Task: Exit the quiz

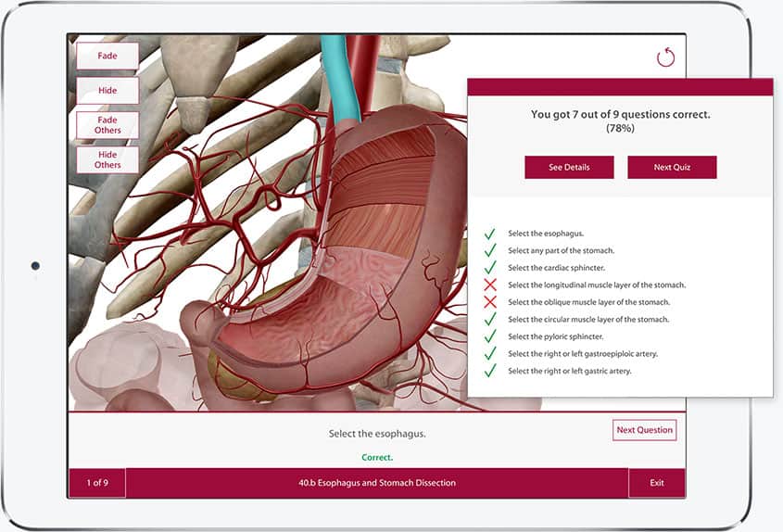Action: point(656,483)
